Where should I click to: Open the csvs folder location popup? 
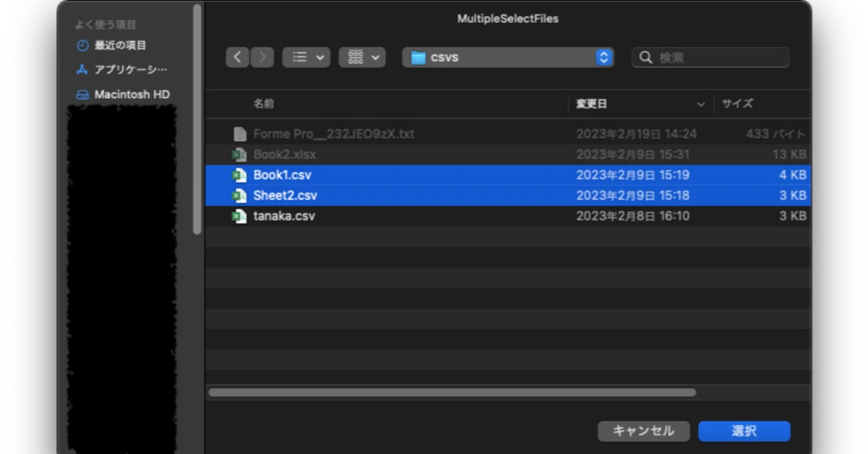[x=508, y=58]
